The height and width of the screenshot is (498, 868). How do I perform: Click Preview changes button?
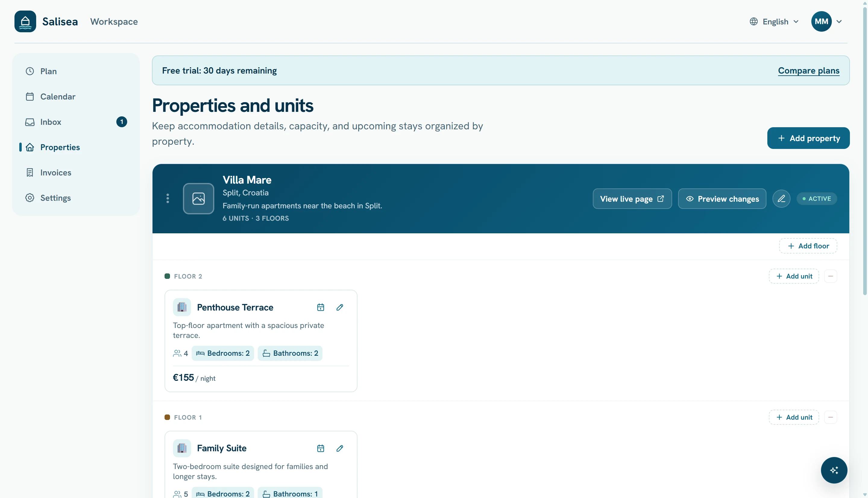[x=722, y=199]
